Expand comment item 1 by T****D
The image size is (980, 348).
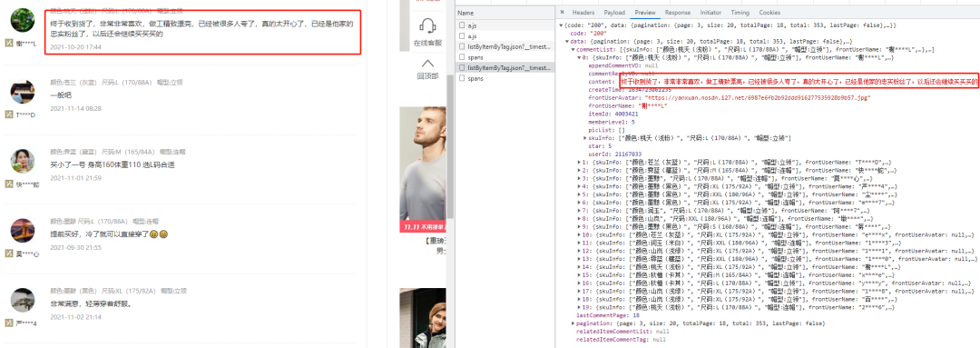[579, 162]
